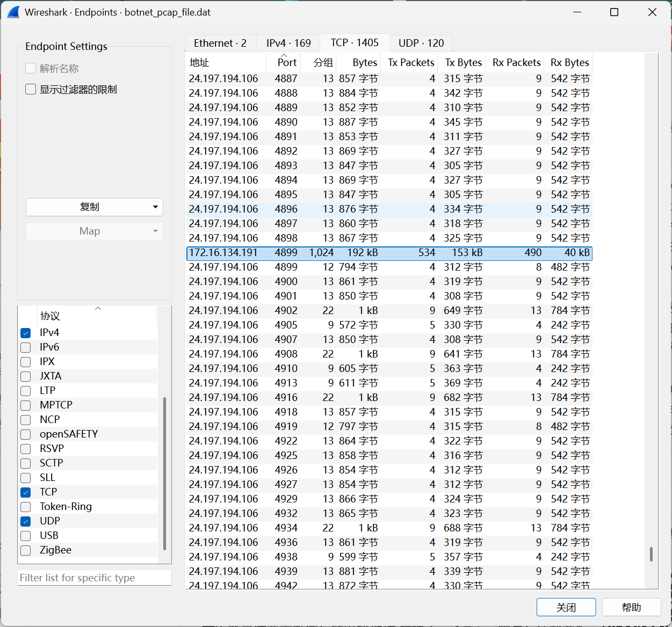Sort table by 分组 column header
Viewport: 672px width, 627px height.
point(319,62)
